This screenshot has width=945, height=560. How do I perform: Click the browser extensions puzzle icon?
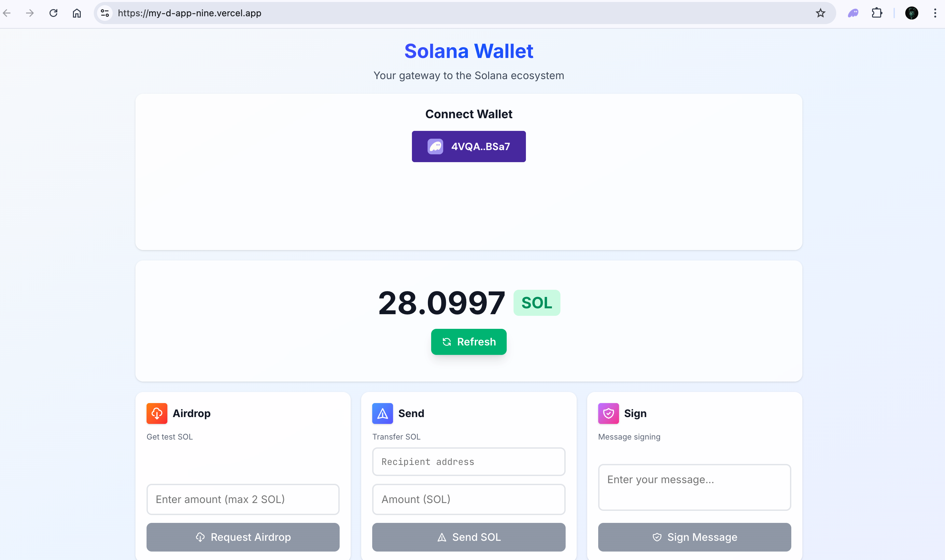point(877,13)
